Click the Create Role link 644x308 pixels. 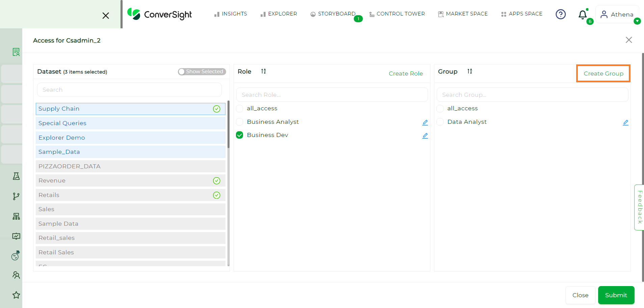[x=406, y=74]
